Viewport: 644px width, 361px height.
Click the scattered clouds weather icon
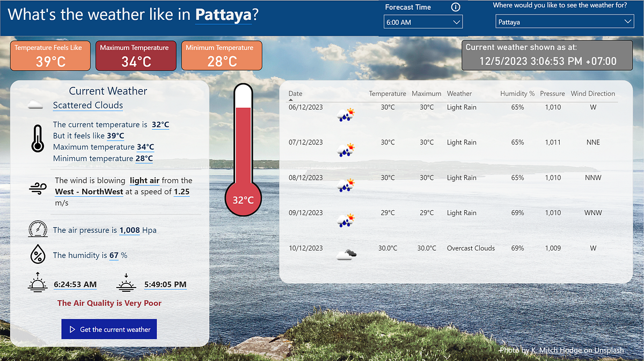click(x=35, y=104)
